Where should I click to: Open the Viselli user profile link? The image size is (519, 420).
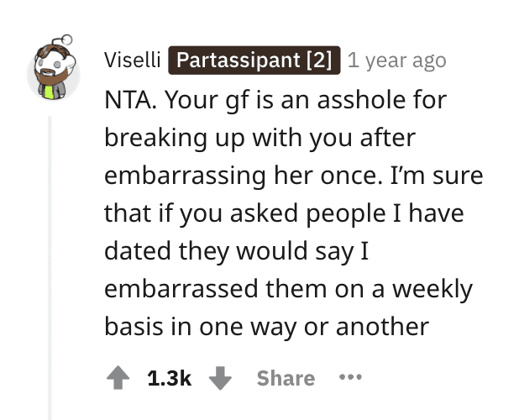click(133, 60)
